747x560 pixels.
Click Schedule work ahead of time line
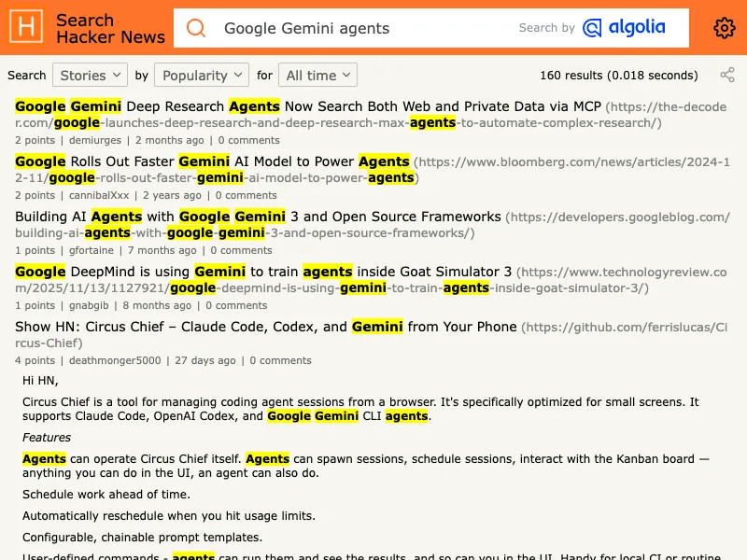coord(106,495)
